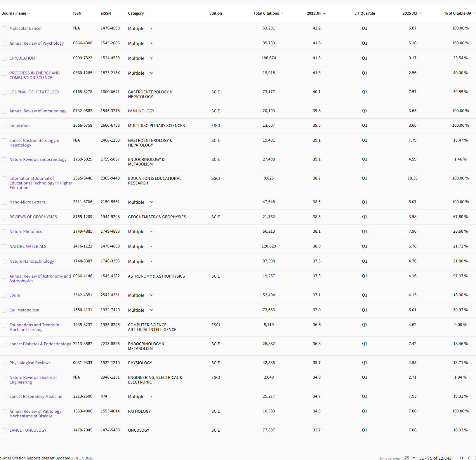Click the dataset updated Jun 17, 2026 note
Screen dimensions: 476x460
pyautogui.click(x=47, y=458)
